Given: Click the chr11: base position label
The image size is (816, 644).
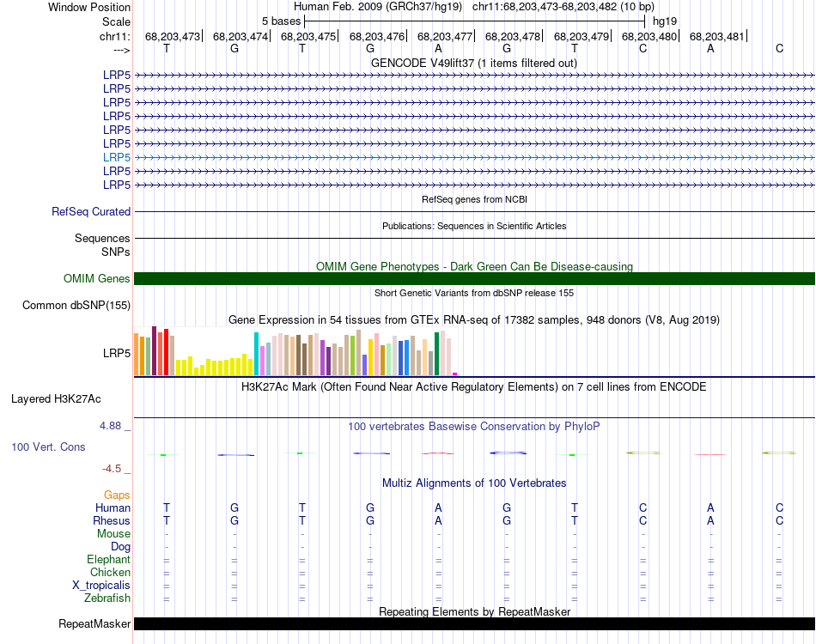Looking at the screenshot, I should point(115,36).
